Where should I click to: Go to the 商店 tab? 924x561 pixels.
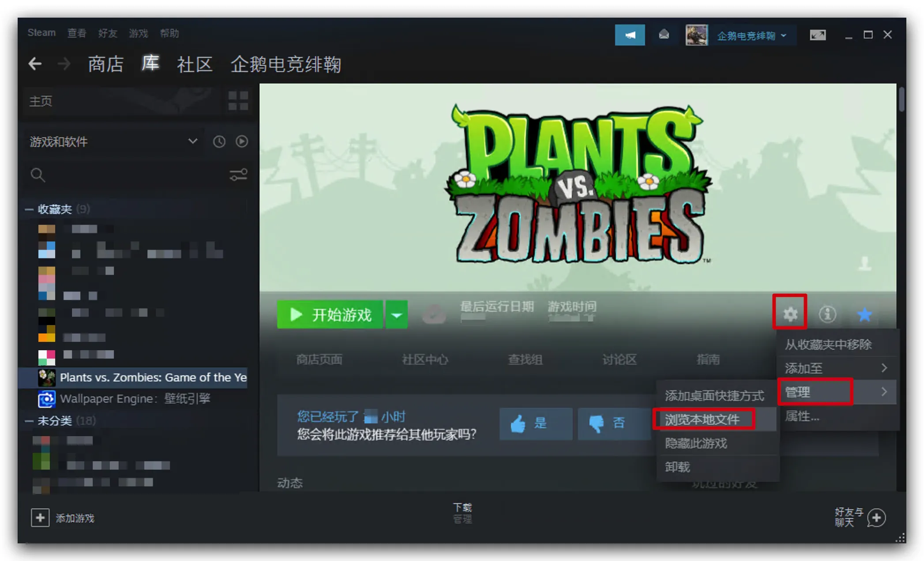point(106,64)
